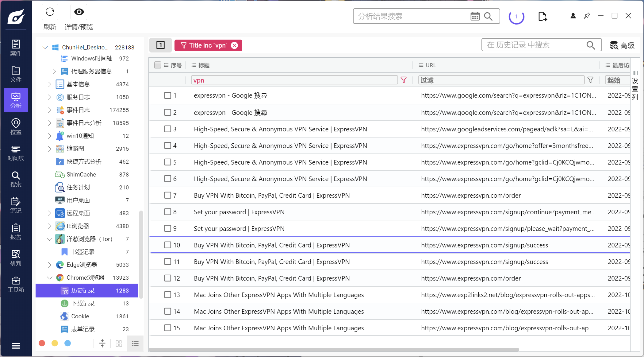Toggle the select-all checkbox in header

158,65
